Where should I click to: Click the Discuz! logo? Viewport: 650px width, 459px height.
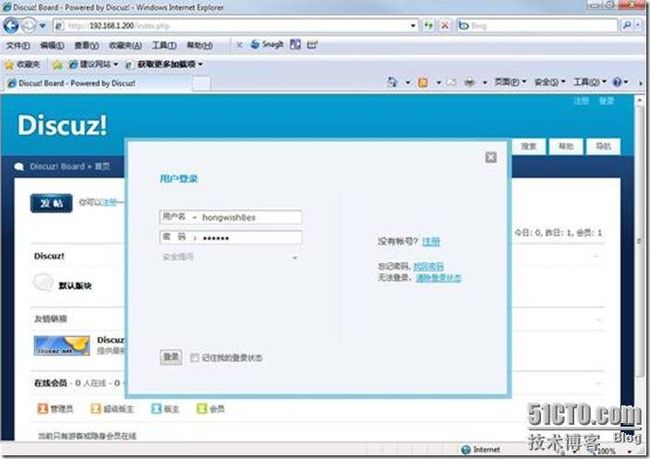coord(62,125)
